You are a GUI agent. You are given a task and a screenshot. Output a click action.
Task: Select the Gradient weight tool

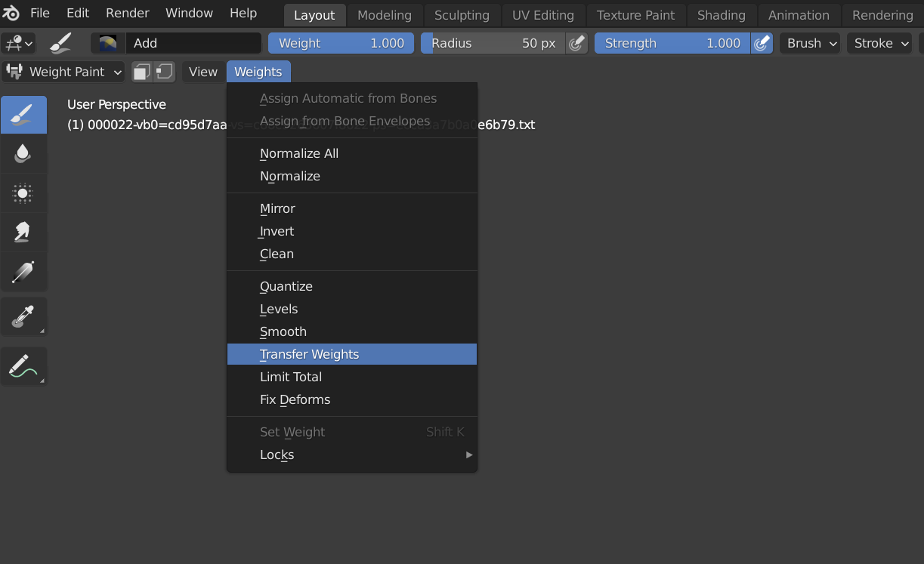23,272
